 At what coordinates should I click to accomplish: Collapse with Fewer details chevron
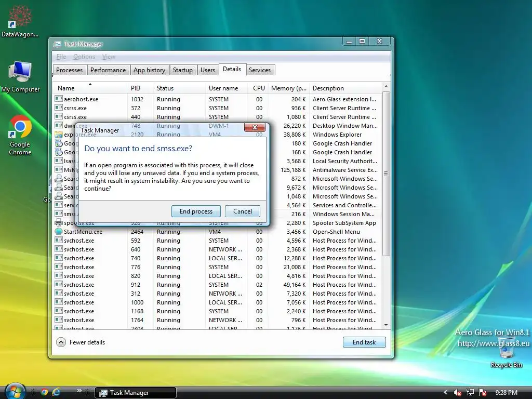61,342
